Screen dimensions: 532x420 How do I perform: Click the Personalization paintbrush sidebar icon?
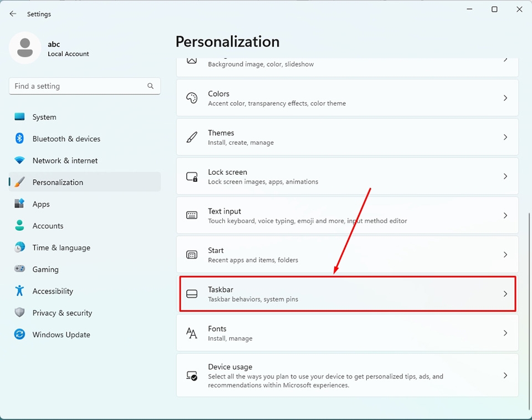point(19,182)
